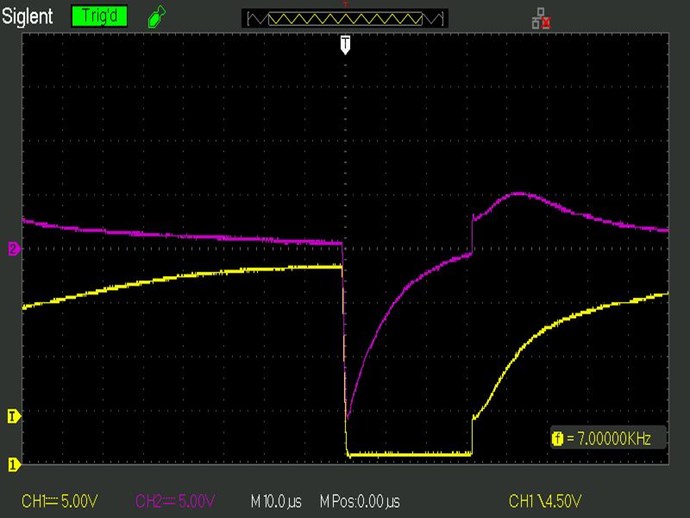Click the yellow waveform flat low segment
Screen dimensions: 690x518
(x=408, y=455)
